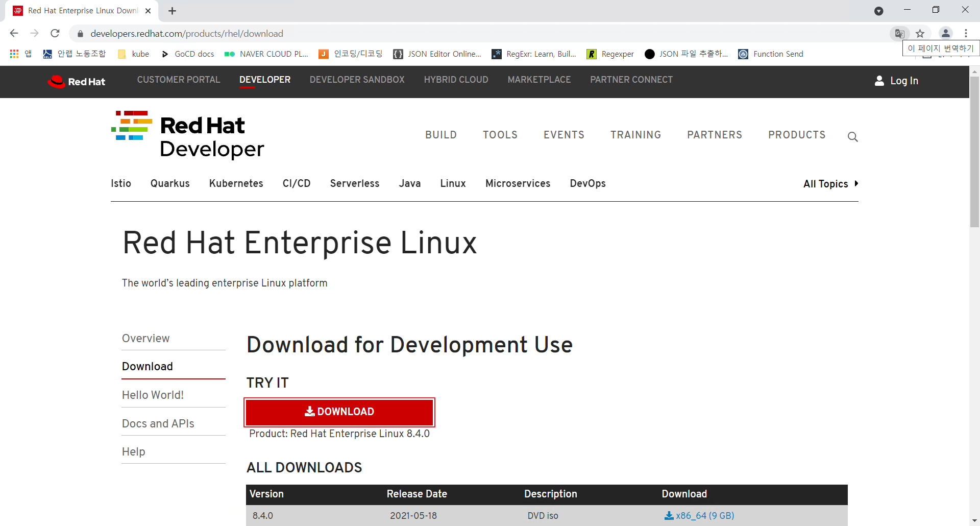Switch to Docs and APIs sidebar tab
This screenshot has height=526, width=980.
(x=174, y=423)
